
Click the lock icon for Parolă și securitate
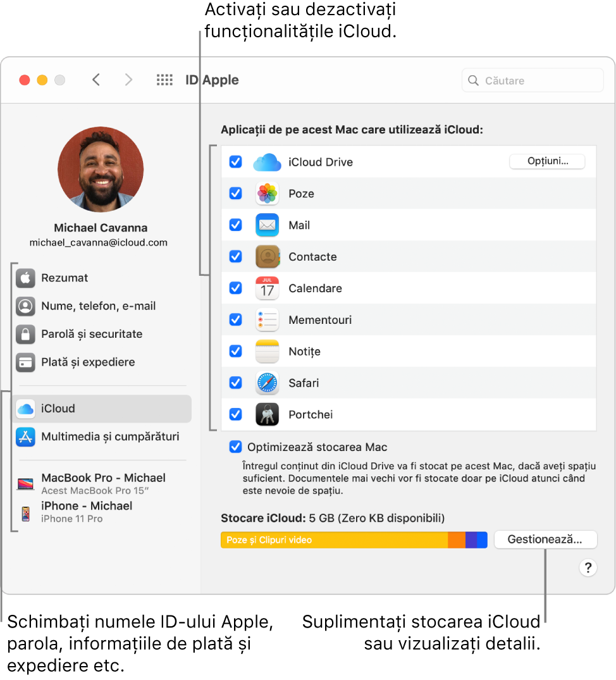click(x=25, y=335)
